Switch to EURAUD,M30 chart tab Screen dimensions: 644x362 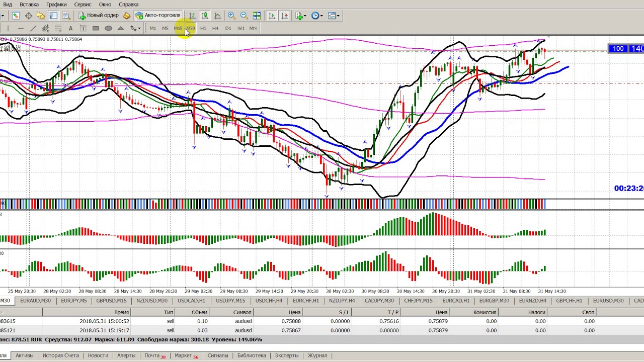click(35, 301)
